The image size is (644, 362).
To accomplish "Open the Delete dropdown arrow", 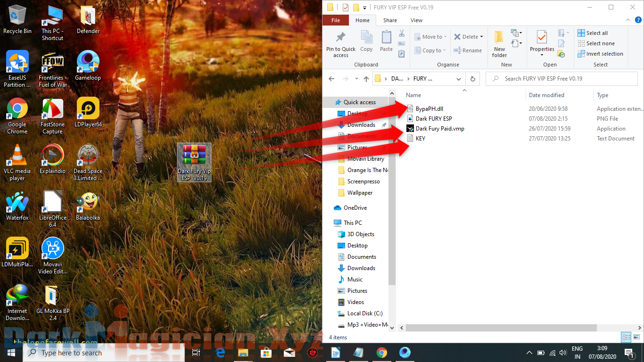I will [x=481, y=37].
